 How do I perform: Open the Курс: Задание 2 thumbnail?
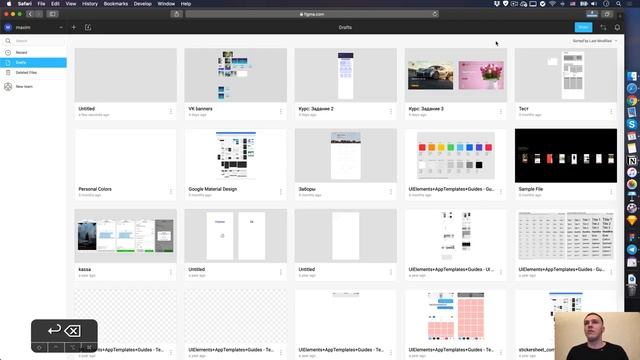click(x=346, y=75)
